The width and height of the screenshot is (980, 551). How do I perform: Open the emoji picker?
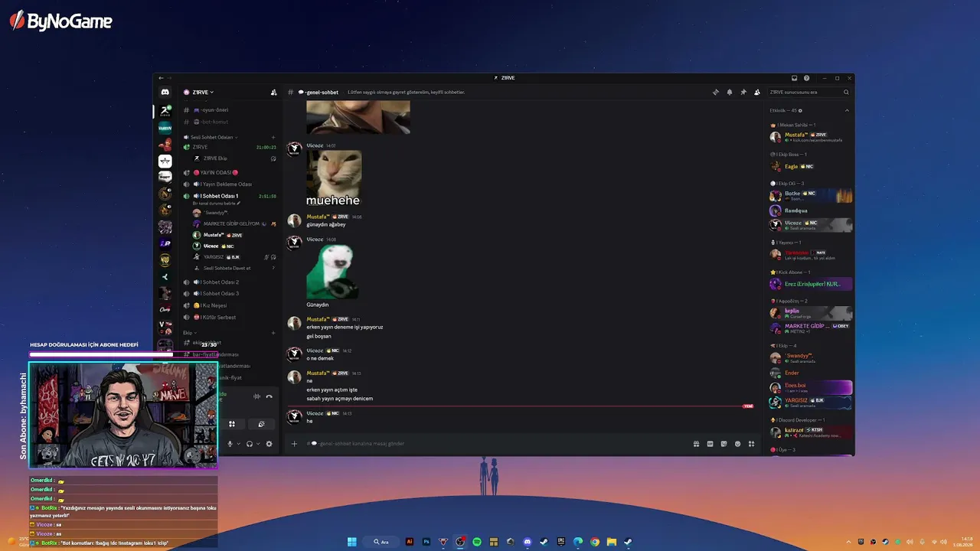pos(737,444)
